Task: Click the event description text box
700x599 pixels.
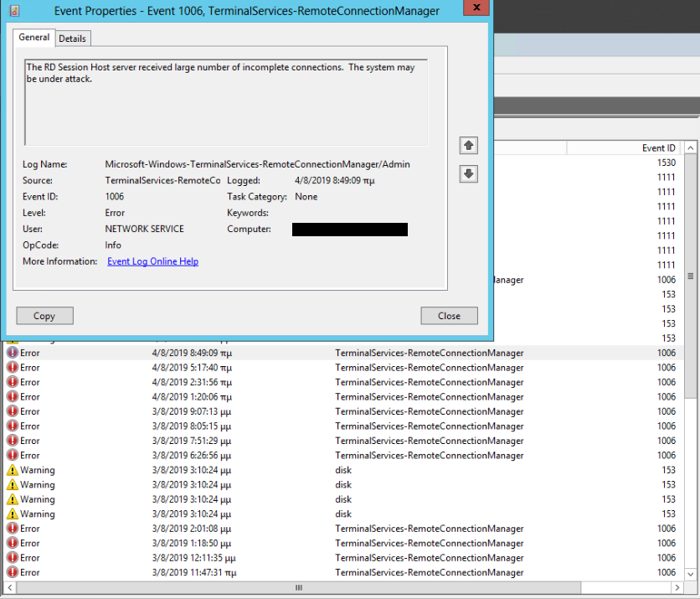Action: pyautogui.click(x=226, y=102)
